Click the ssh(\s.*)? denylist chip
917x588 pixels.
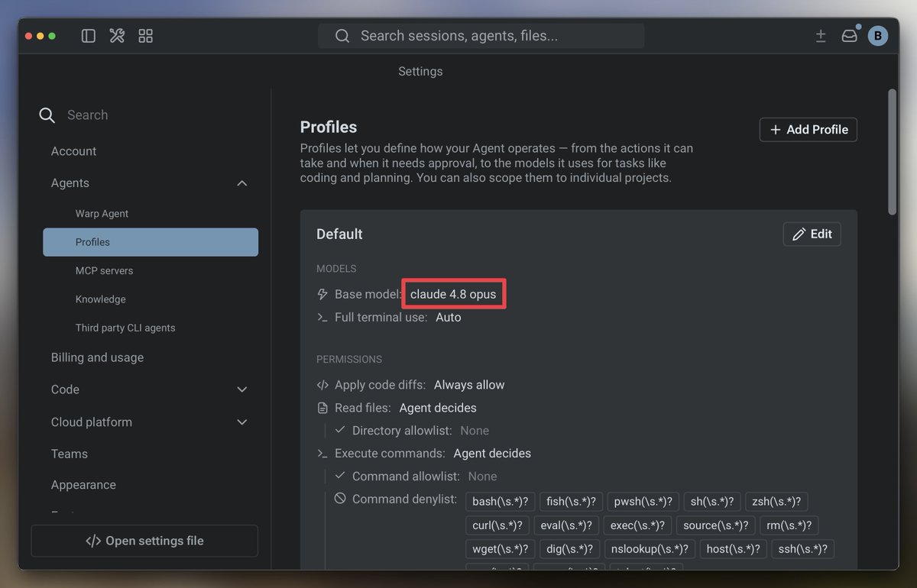tap(803, 549)
